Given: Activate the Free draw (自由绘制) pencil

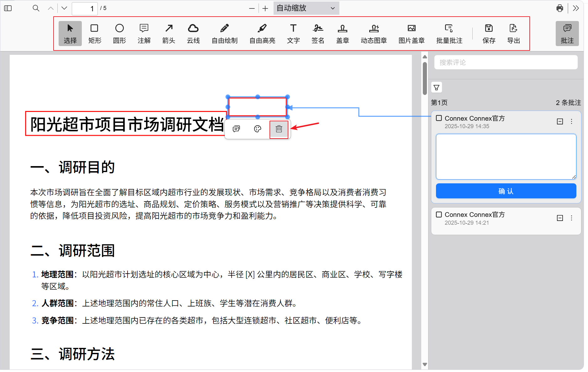Looking at the screenshot, I should click(224, 34).
